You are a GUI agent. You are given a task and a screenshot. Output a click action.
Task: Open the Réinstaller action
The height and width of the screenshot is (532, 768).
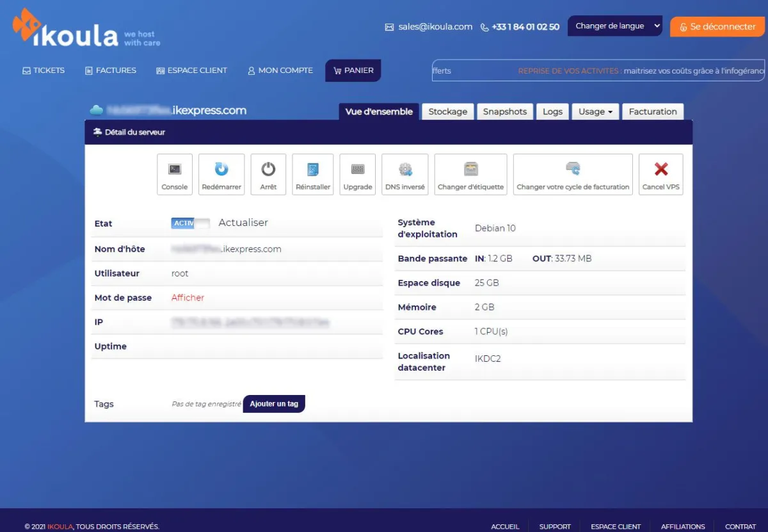click(x=313, y=174)
